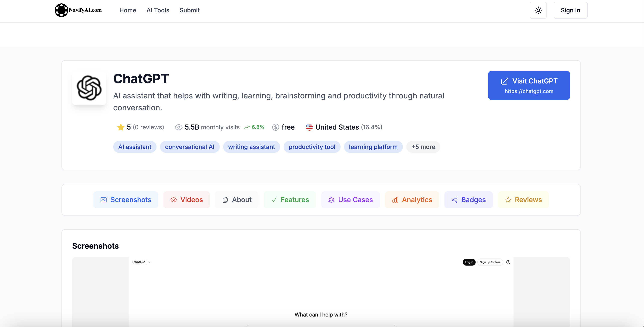Click the (0 reviews) text
This screenshot has width=644, height=327.
148,127
